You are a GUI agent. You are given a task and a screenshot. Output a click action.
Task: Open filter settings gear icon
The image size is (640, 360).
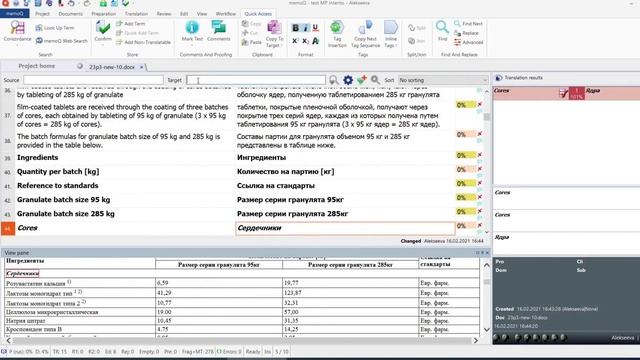click(348, 80)
